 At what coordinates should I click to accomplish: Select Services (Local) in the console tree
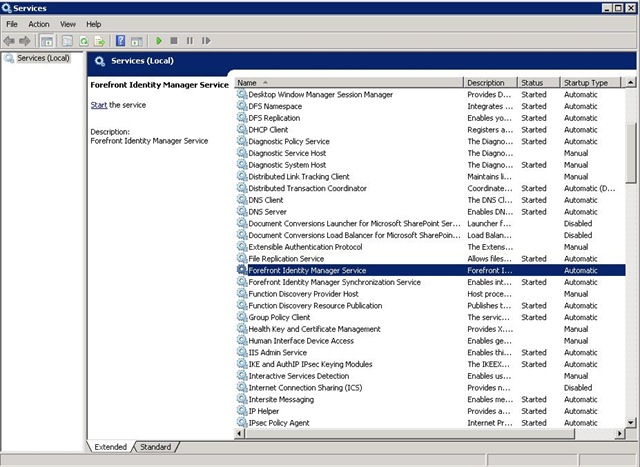click(43, 58)
